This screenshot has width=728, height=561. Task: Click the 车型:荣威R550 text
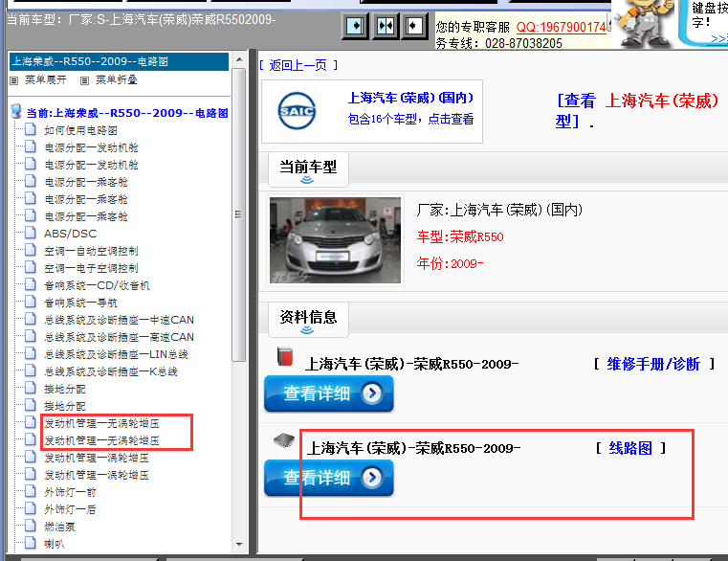460,237
